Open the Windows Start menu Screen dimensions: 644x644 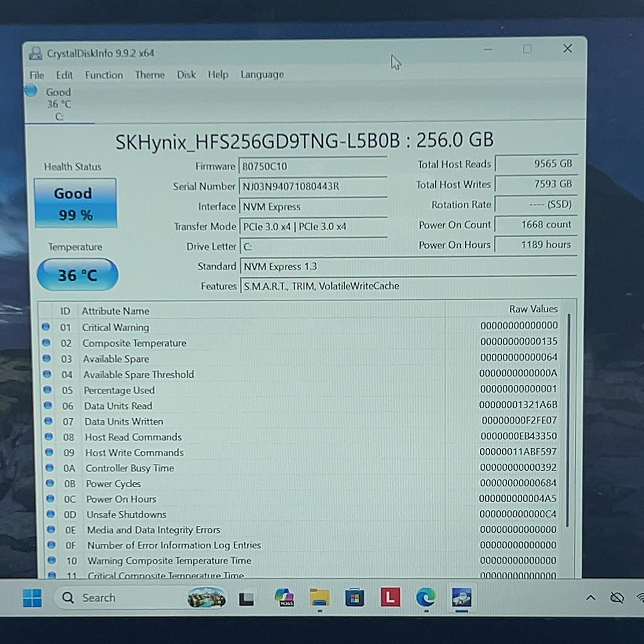(x=32, y=597)
